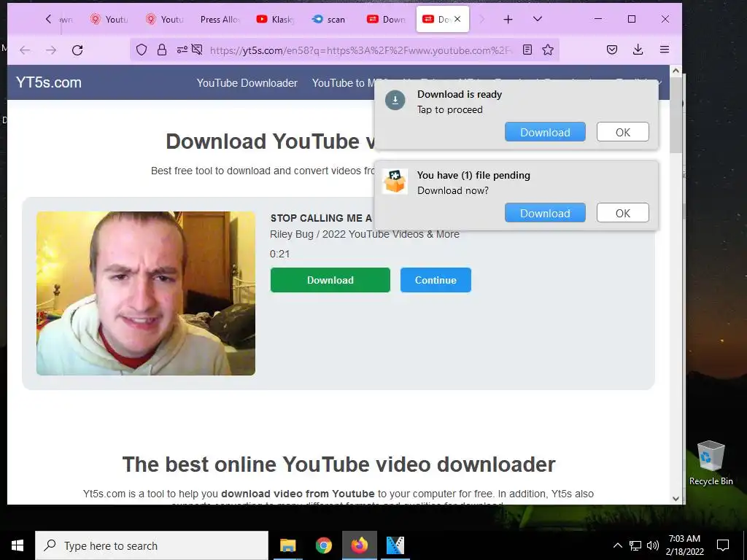
Task: Open the Recycle Bin desktop icon
Action: click(x=711, y=462)
